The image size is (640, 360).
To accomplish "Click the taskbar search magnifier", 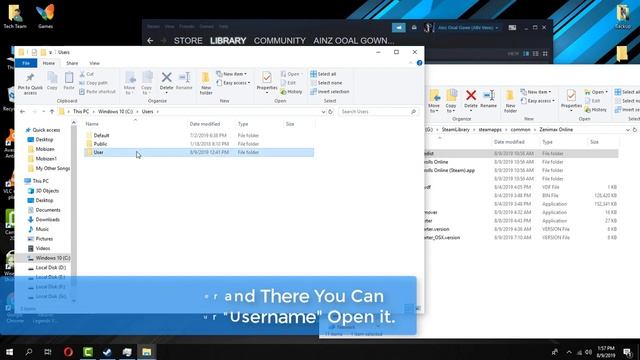I will (29, 351).
